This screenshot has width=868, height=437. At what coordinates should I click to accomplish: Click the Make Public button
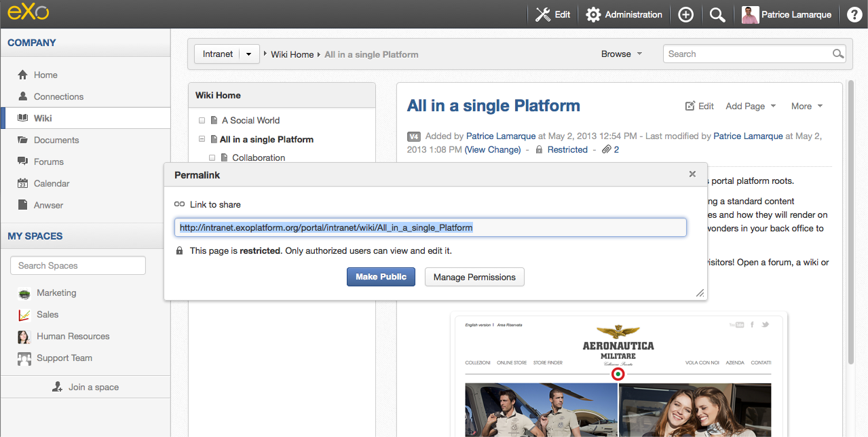(381, 277)
